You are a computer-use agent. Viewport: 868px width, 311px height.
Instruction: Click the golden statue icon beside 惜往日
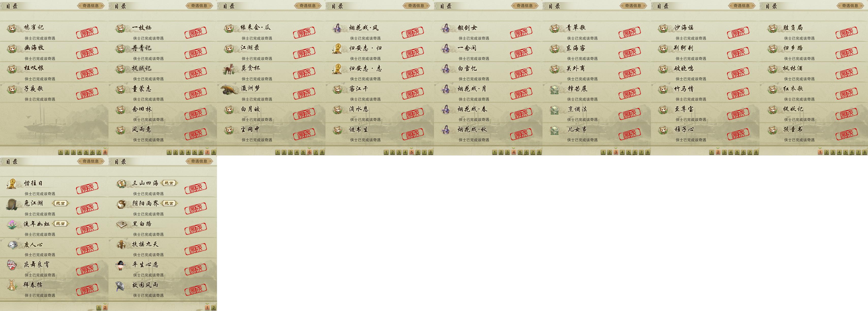(12, 184)
